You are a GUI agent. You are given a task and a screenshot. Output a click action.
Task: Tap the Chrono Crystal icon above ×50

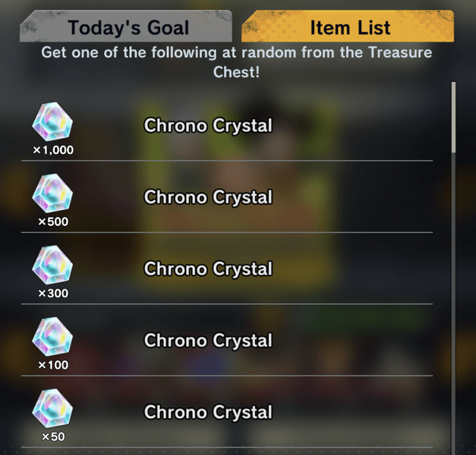[53, 411]
